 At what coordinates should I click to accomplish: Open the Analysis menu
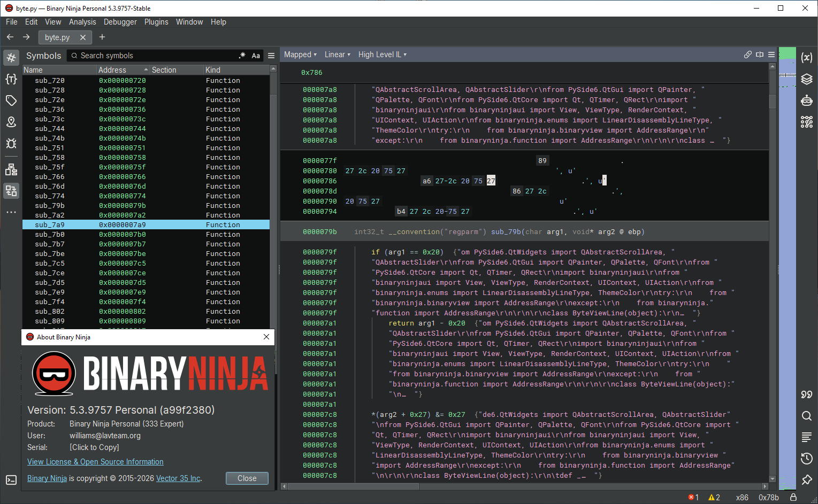click(x=82, y=22)
